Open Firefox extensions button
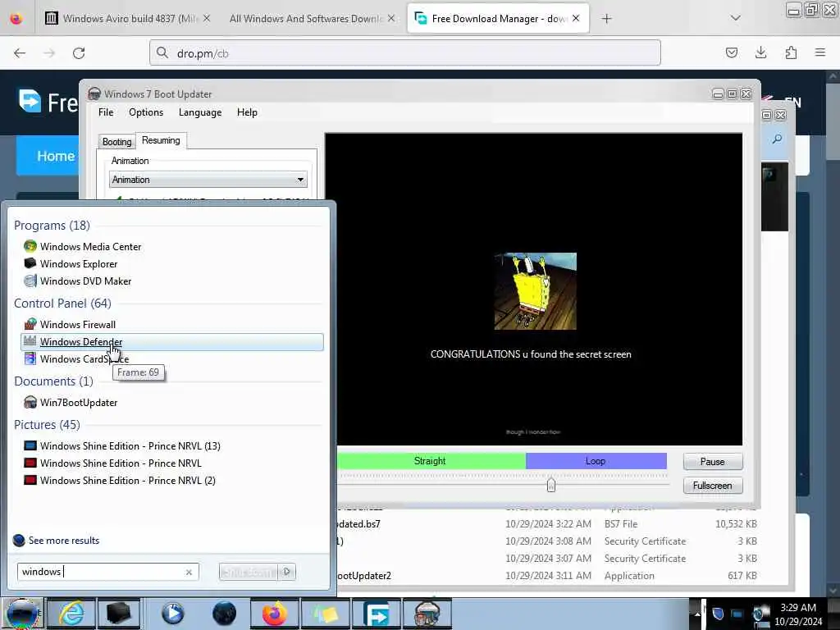Screen dimensions: 840x630 (x=791, y=52)
